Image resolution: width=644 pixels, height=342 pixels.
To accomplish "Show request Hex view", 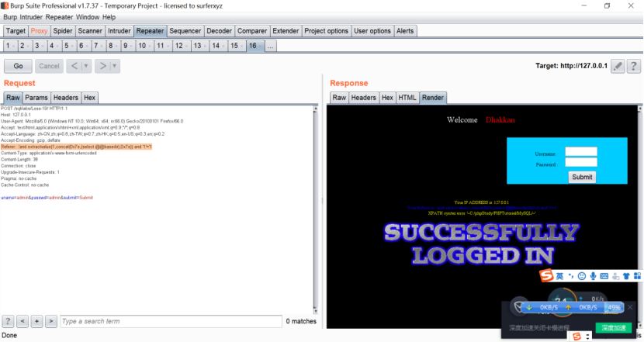I will point(89,98).
